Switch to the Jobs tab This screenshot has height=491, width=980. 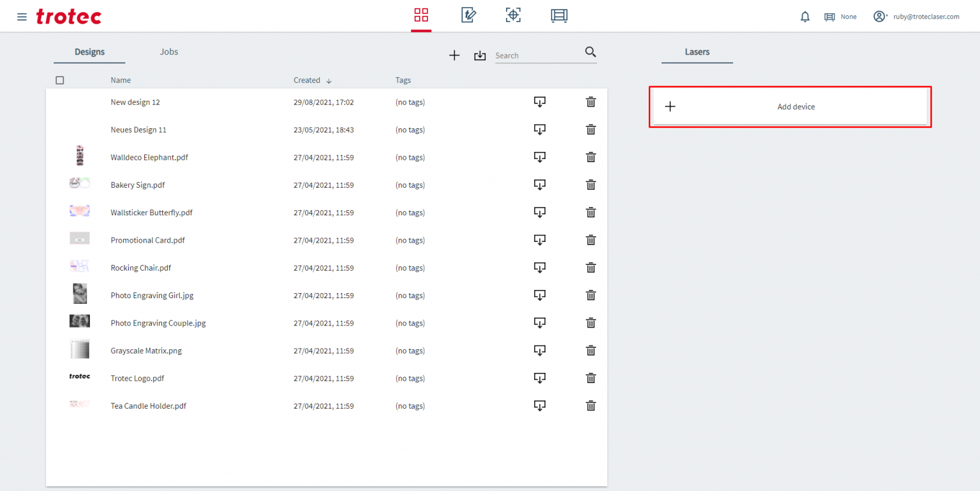click(168, 52)
